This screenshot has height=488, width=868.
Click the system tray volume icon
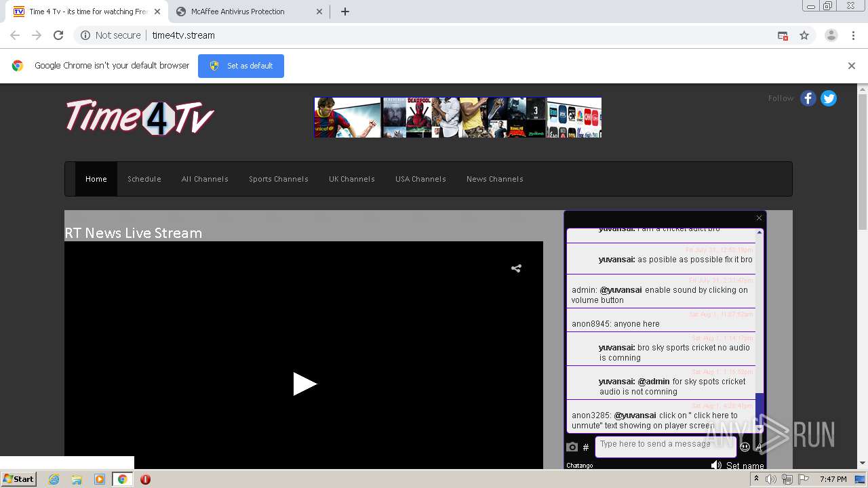tap(771, 479)
